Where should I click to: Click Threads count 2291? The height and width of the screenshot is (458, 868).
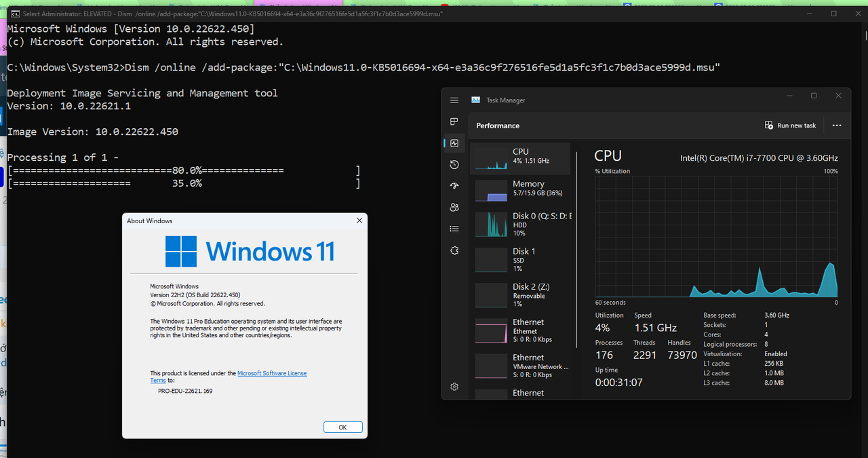click(644, 355)
